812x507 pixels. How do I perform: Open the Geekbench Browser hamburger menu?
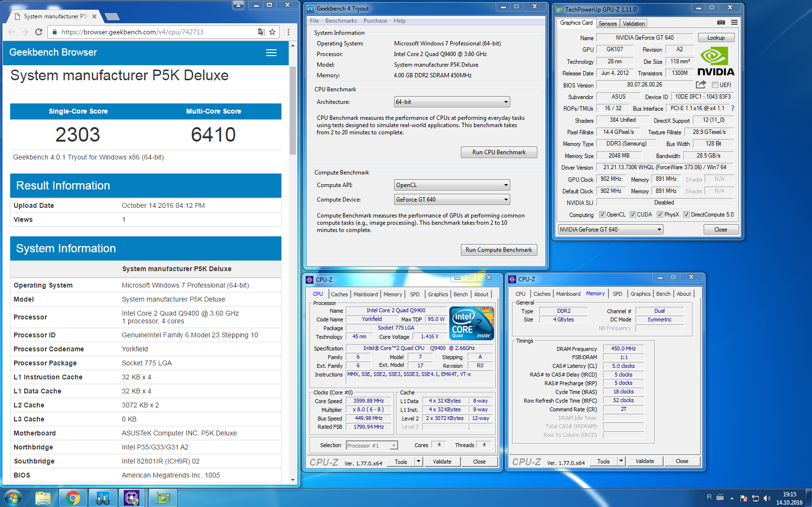(x=271, y=53)
